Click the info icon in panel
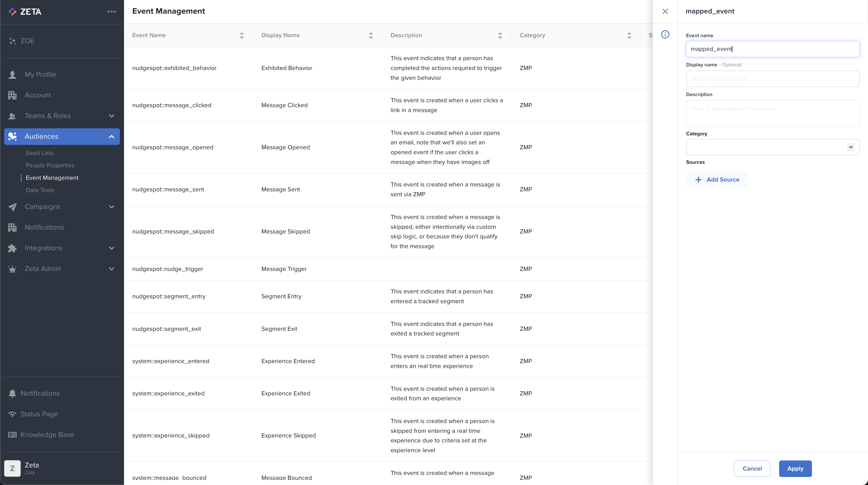 coord(665,34)
